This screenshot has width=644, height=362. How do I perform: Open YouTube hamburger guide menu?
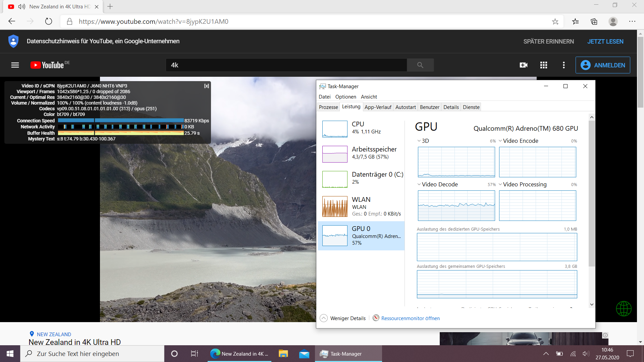pyautogui.click(x=15, y=65)
